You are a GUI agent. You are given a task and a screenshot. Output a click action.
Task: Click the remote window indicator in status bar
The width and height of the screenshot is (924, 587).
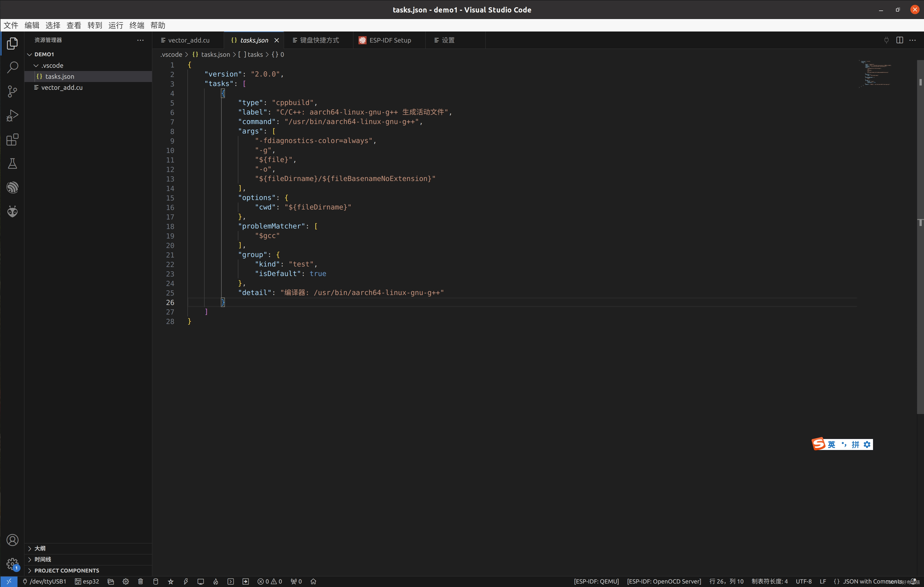[9, 581]
